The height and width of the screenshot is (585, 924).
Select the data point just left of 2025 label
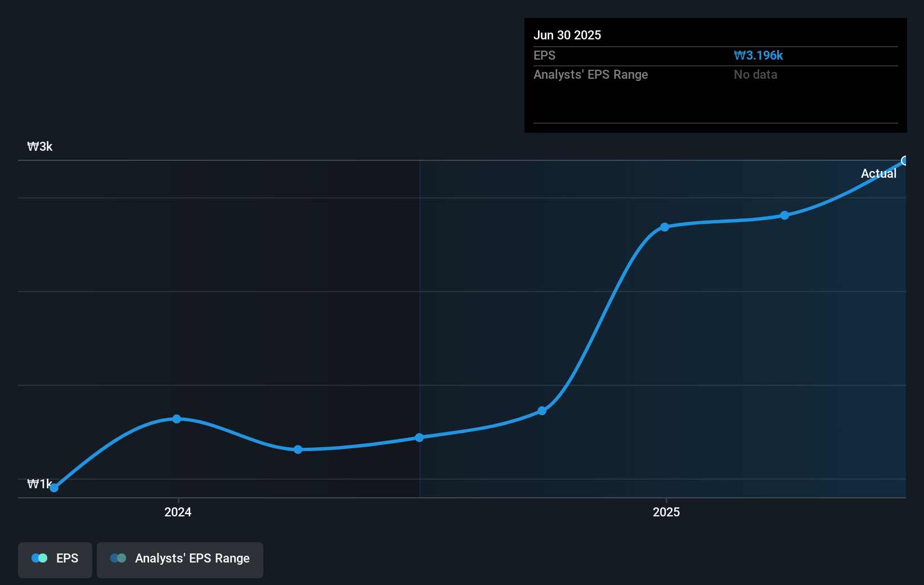(665, 227)
